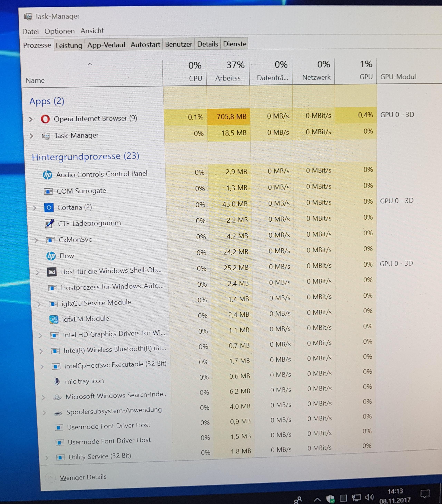Click the Cortana process icon
This screenshot has height=504, width=442.
click(x=49, y=208)
